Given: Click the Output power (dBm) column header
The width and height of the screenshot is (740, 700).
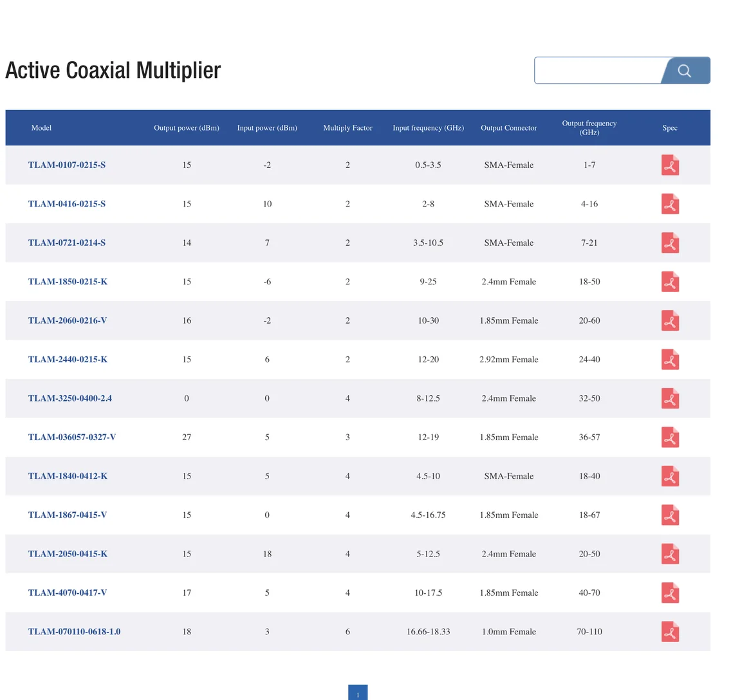Looking at the screenshot, I should [187, 128].
